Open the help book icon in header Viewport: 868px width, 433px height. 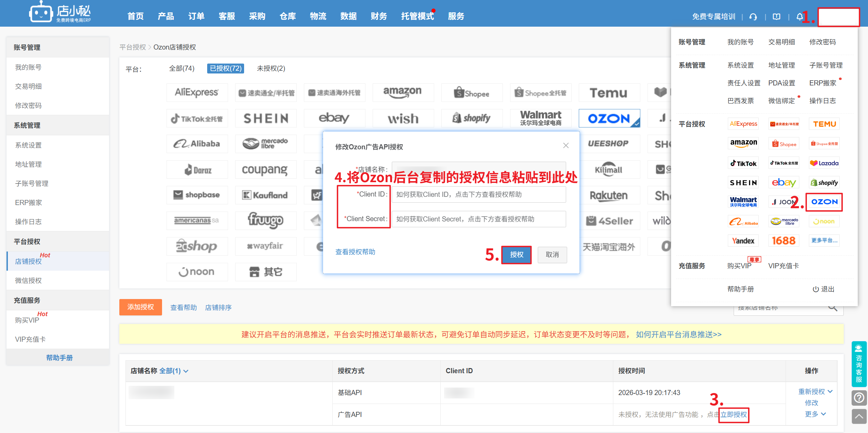click(777, 17)
